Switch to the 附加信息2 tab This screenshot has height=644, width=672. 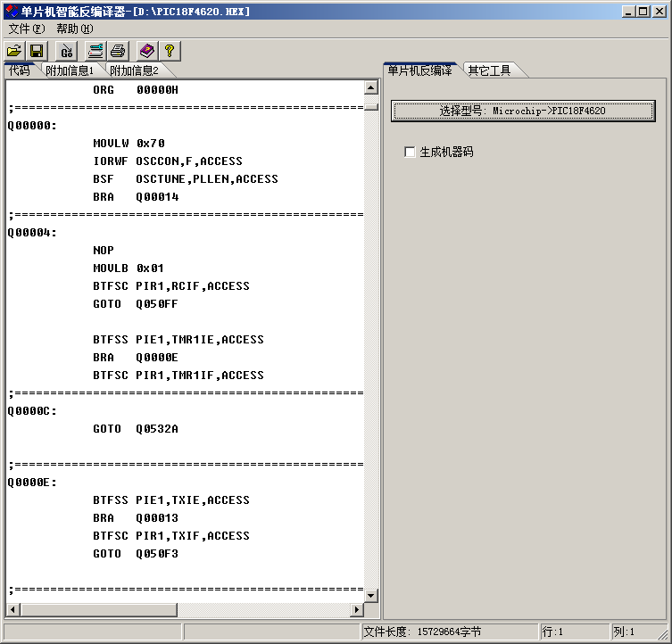tap(134, 70)
